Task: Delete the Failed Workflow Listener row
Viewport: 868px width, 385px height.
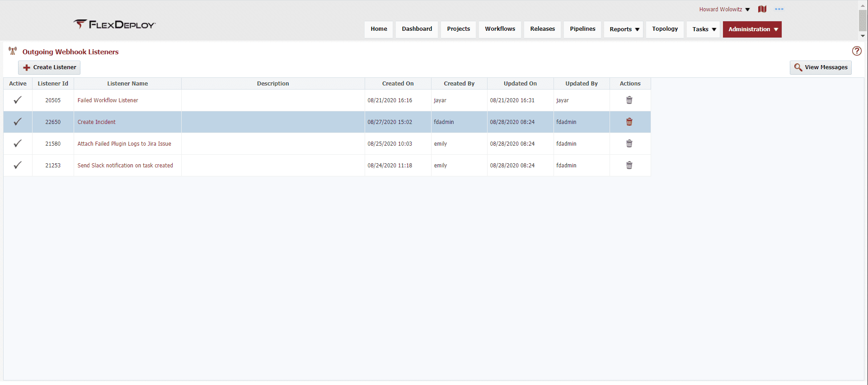Action: (x=629, y=100)
